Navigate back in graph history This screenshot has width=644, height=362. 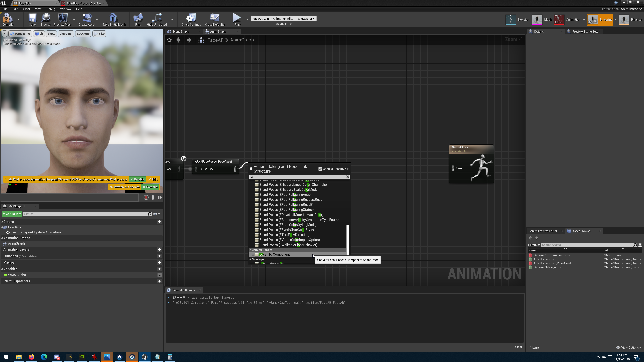[178, 40]
